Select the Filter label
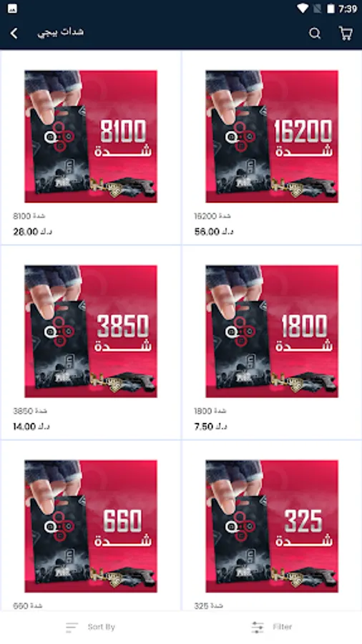 point(283,627)
